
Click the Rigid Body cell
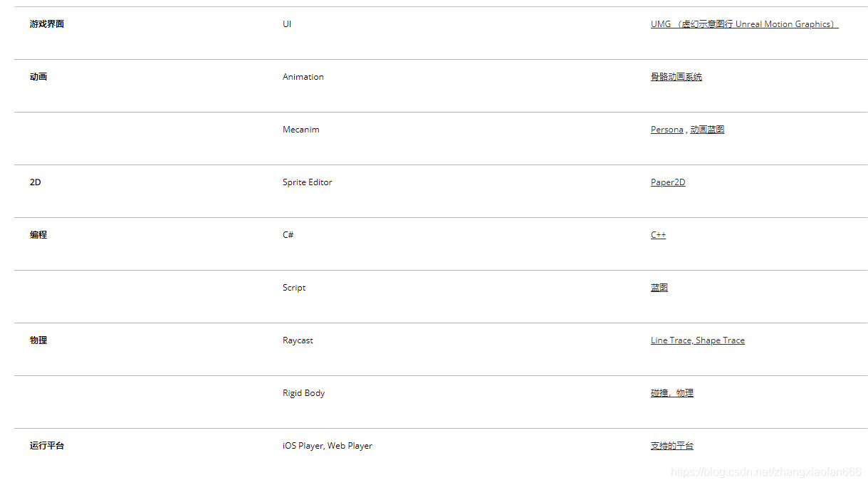(303, 393)
